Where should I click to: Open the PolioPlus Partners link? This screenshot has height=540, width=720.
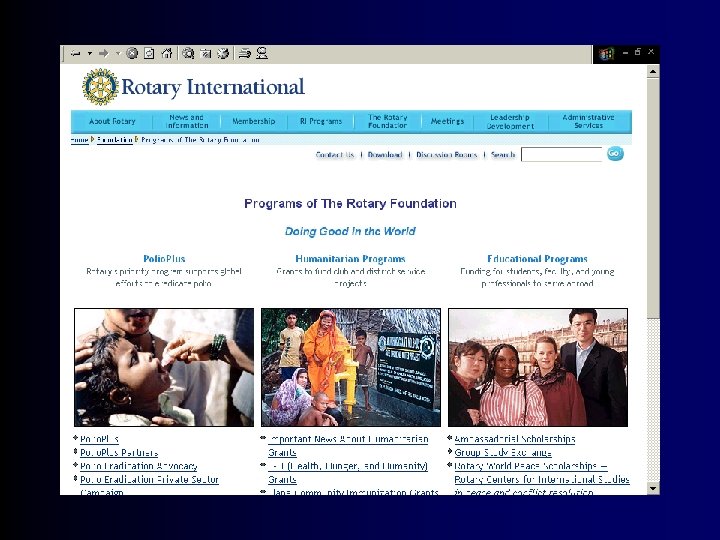[119, 453]
